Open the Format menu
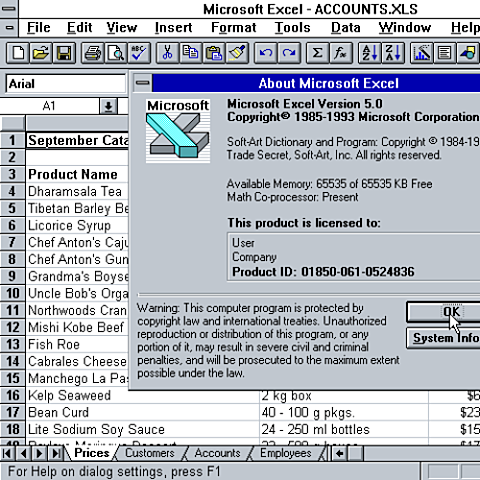 [x=234, y=28]
